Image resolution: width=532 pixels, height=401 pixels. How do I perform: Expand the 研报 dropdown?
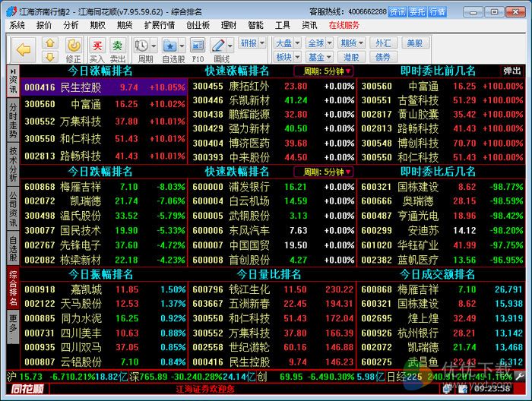click(x=262, y=43)
